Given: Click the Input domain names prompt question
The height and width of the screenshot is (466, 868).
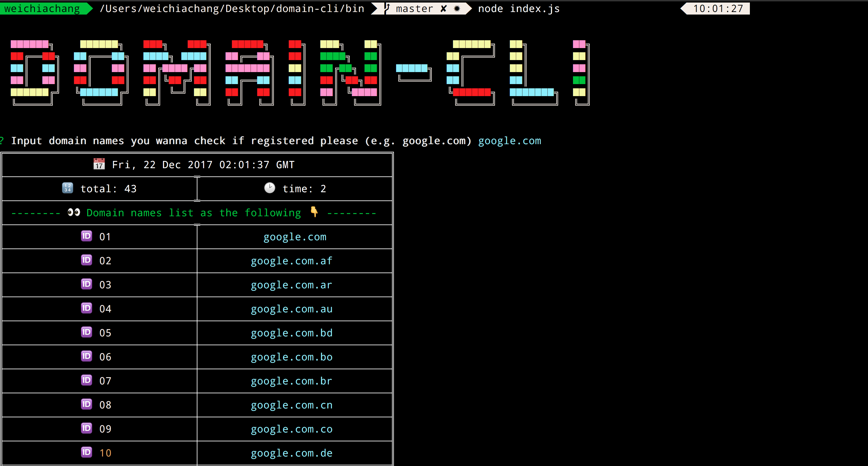Looking at the screenshot, I should (241, 141).
